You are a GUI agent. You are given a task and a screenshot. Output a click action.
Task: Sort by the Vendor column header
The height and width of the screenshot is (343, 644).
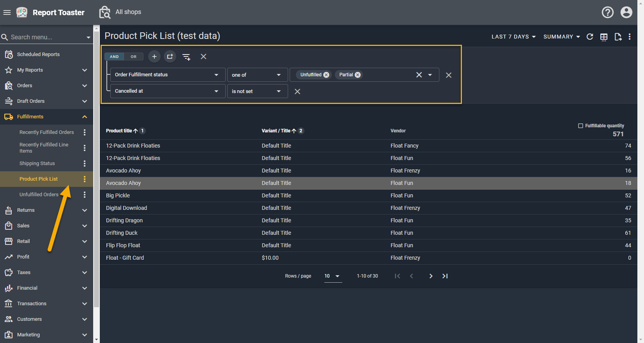coord(398,131)
